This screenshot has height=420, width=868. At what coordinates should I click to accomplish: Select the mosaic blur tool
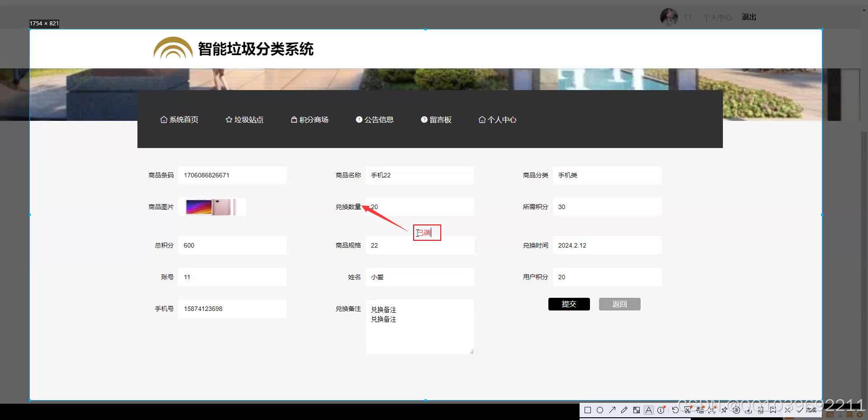click(x=637, y=410)
